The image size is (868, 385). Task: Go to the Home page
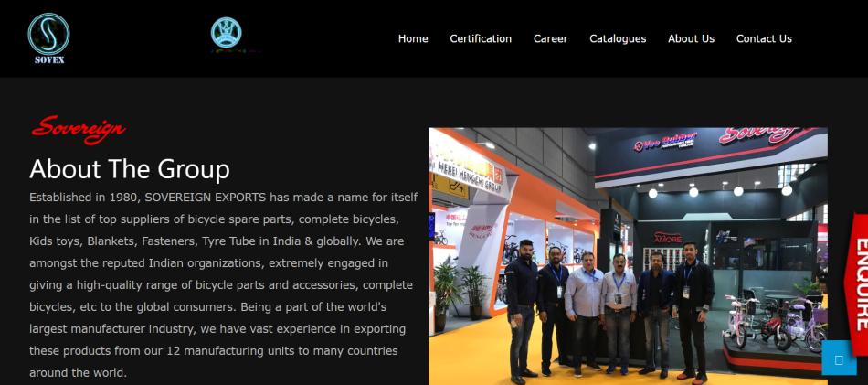pos(413,38)
